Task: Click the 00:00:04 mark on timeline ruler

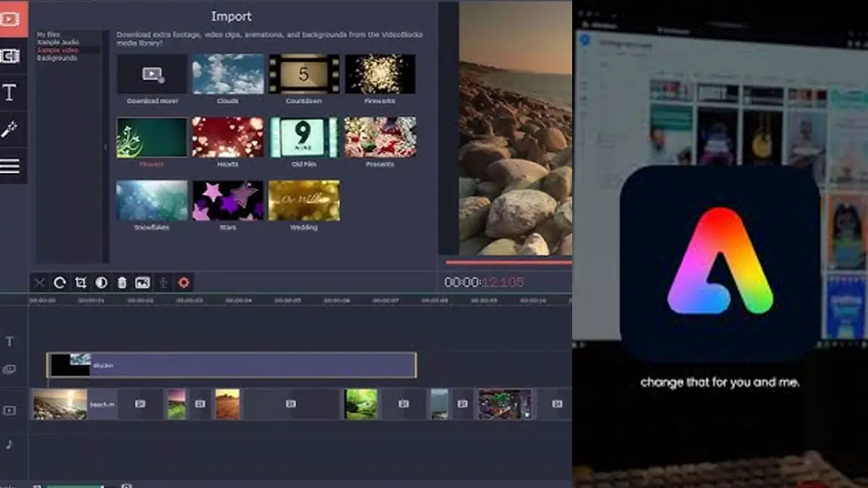Action: pyautogui.click(x=238, y=300)
